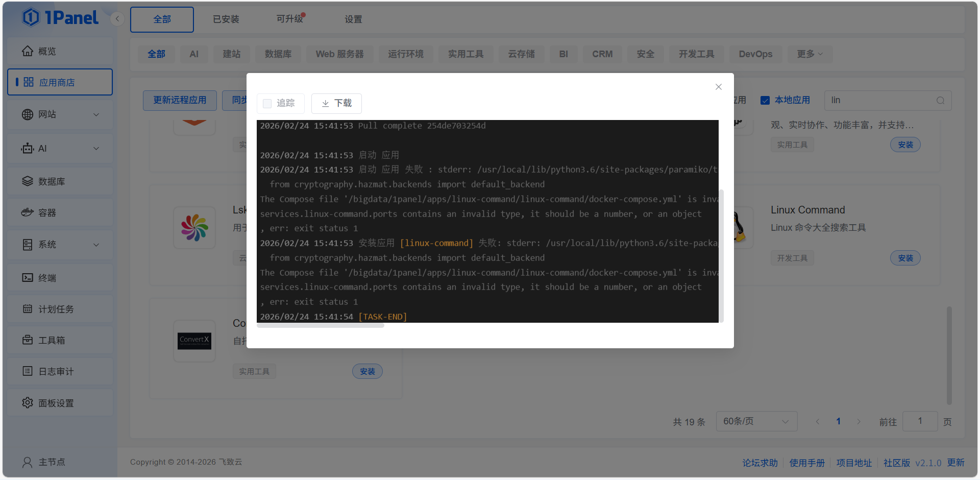Click the 更新远程应用 button
This screenshot has width=980, height=480.
tap(180, 101)
